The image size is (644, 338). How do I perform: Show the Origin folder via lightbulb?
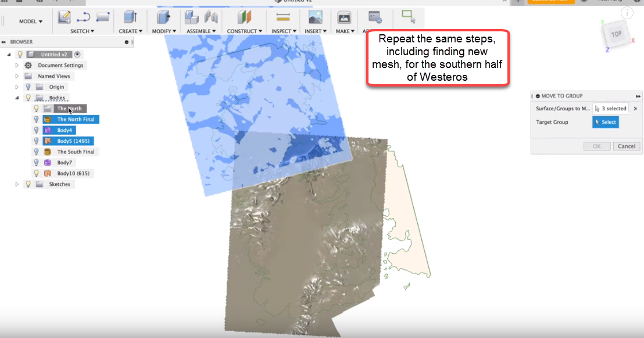point(28,87)
